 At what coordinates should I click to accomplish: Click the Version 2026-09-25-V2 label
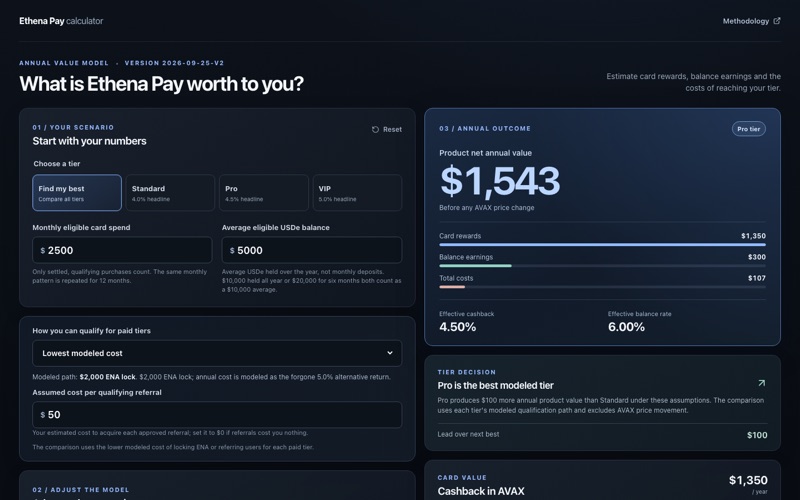[174, 63]
